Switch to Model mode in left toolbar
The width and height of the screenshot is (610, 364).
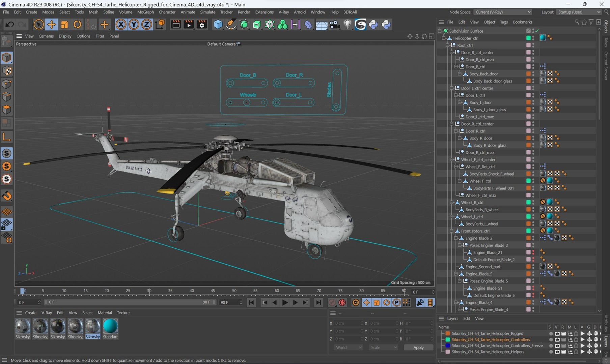[x=6, y=58]
